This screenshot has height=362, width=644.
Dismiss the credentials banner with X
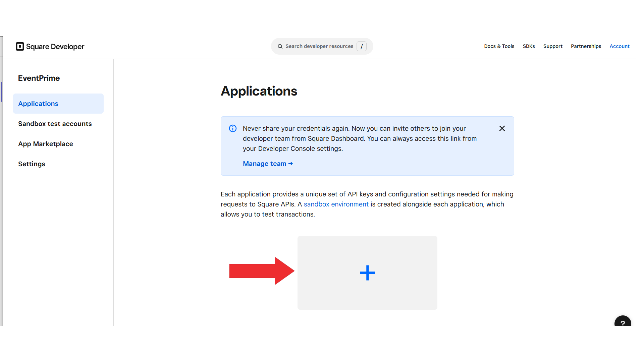(x=502, y=128)
